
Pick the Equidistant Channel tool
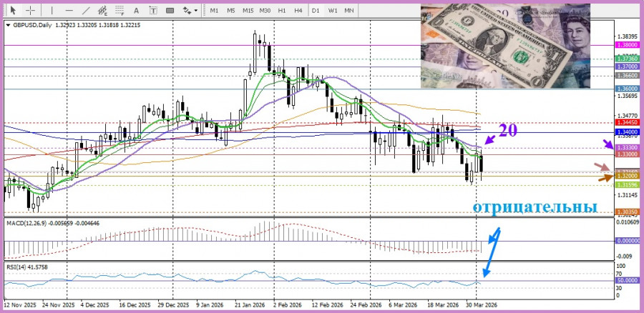pyautogui.click(x=102, y=10)
